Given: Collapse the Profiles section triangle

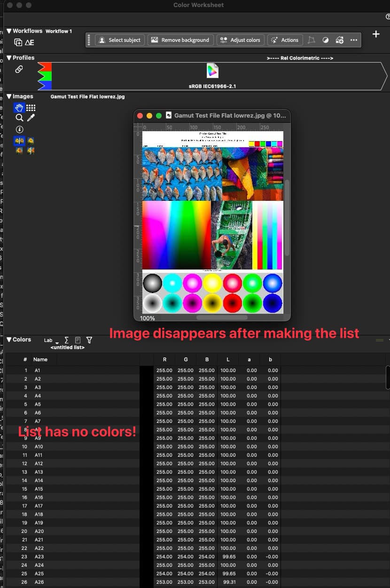Looking at the screenshot, I should [x=9, y=58].
